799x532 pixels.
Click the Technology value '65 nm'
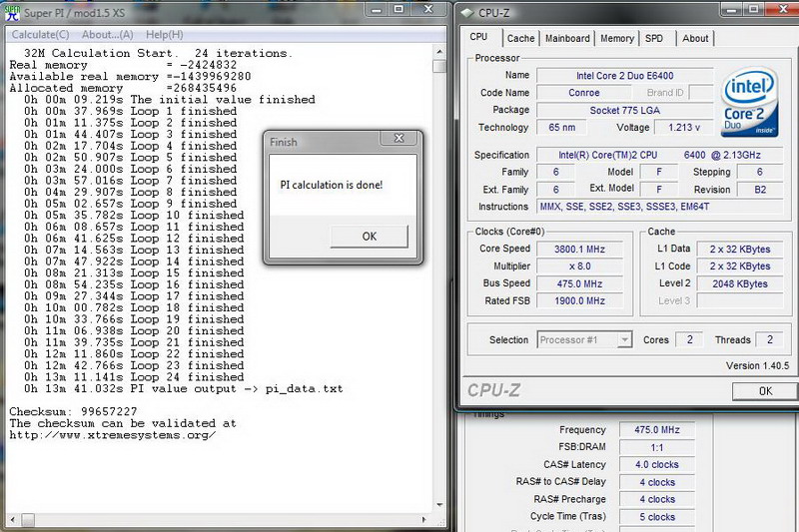pyautogui.click(x=561, y=128)
